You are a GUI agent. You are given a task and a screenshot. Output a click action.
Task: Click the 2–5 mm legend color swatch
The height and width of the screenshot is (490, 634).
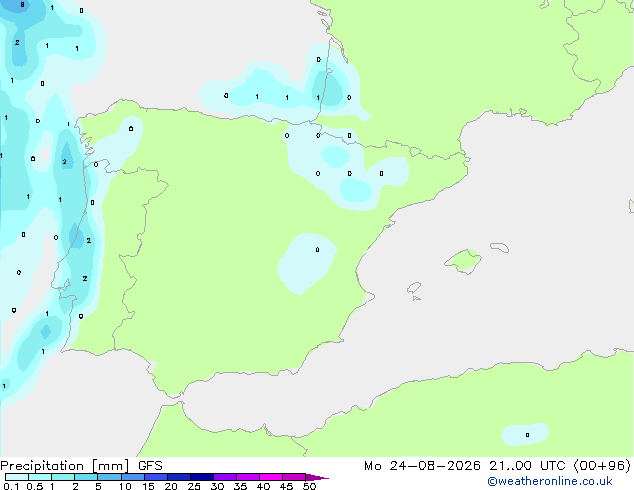point(86,477)
